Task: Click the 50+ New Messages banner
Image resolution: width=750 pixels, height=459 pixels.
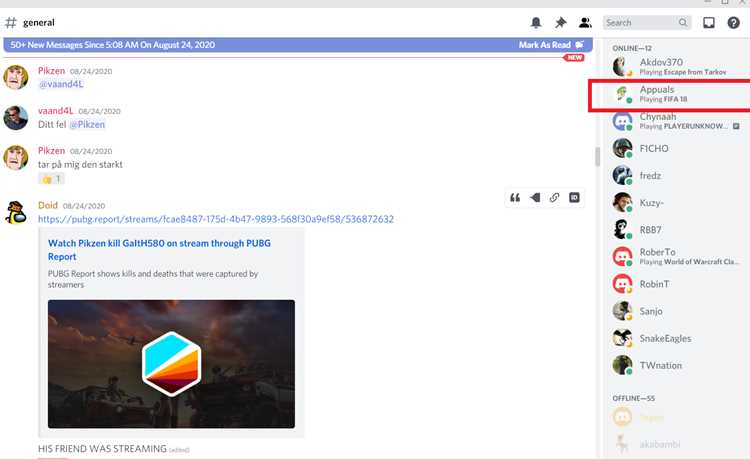Action: point(298,45)
